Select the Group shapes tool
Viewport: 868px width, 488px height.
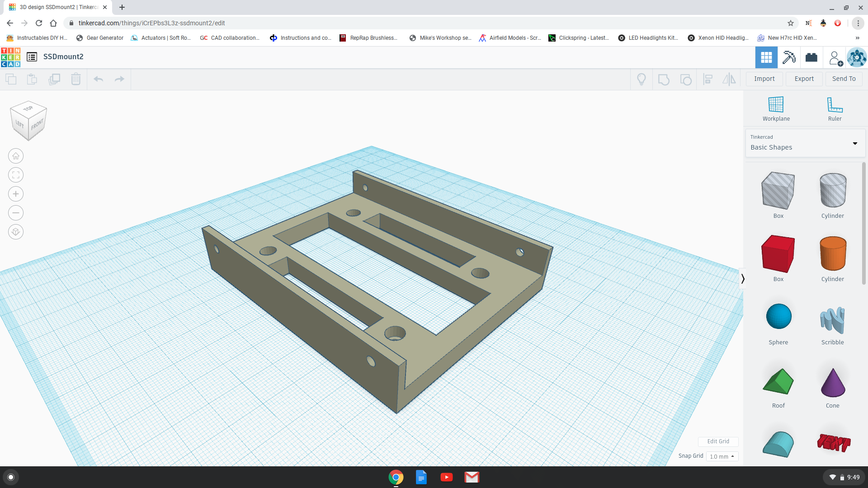[664, 79]
